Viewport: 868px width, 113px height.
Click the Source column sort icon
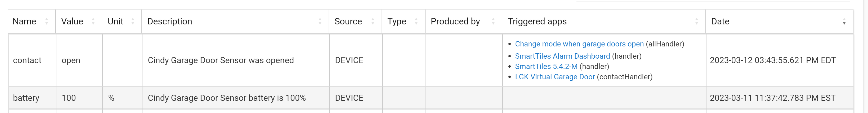pyautogui.click(x=373, y=21)
